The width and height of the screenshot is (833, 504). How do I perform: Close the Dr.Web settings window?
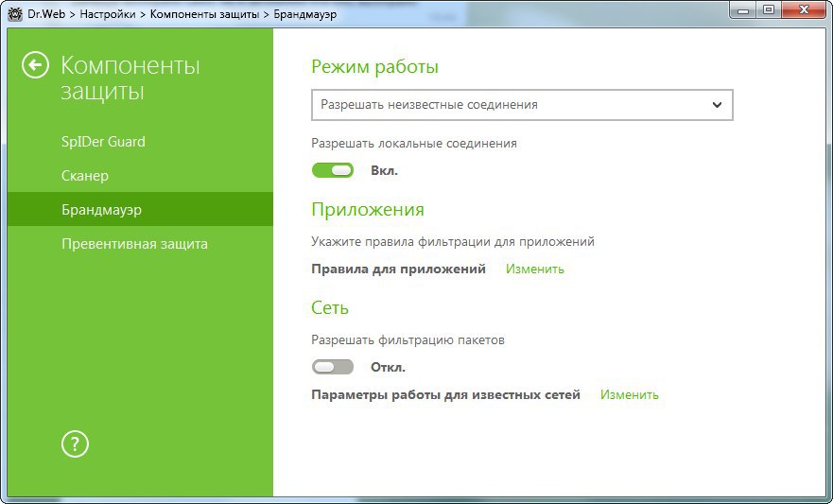click(804, 10)
